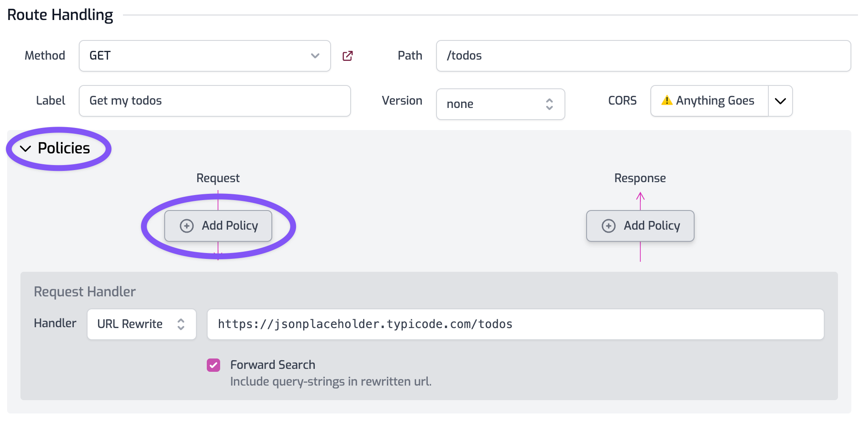Select the "Anything Goes" CORS button
Viewport: 868px width, 421px height.
(709, 101)
